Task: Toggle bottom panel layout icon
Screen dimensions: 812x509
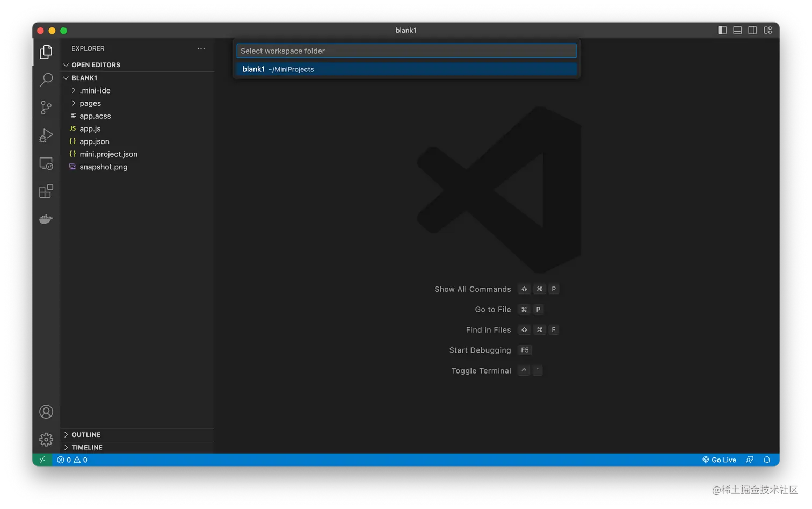Action: pos(737,30)
